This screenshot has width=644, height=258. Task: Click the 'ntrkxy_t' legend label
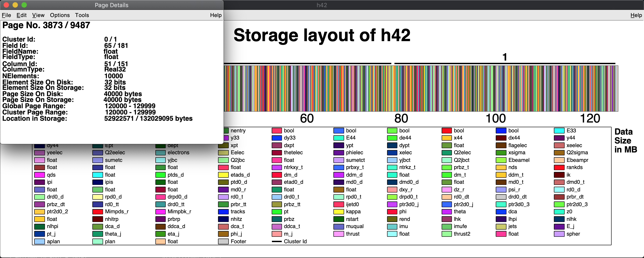click(x=293, y=167)
